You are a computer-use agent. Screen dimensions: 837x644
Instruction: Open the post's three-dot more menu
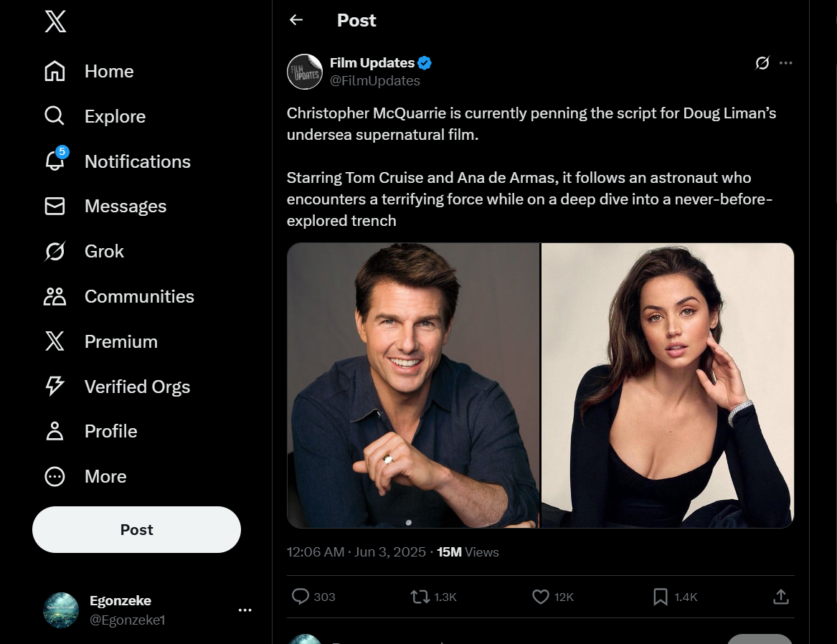click(786, 63)
